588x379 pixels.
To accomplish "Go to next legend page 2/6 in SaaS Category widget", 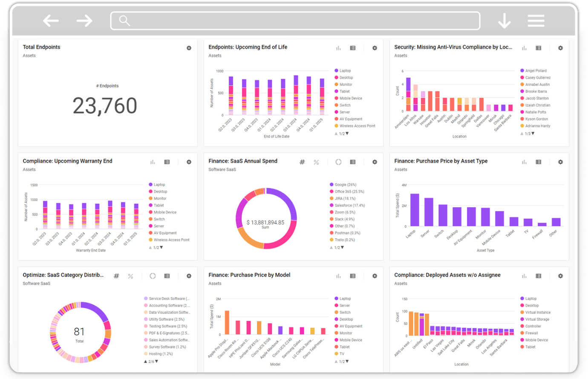I will point(157,361).
